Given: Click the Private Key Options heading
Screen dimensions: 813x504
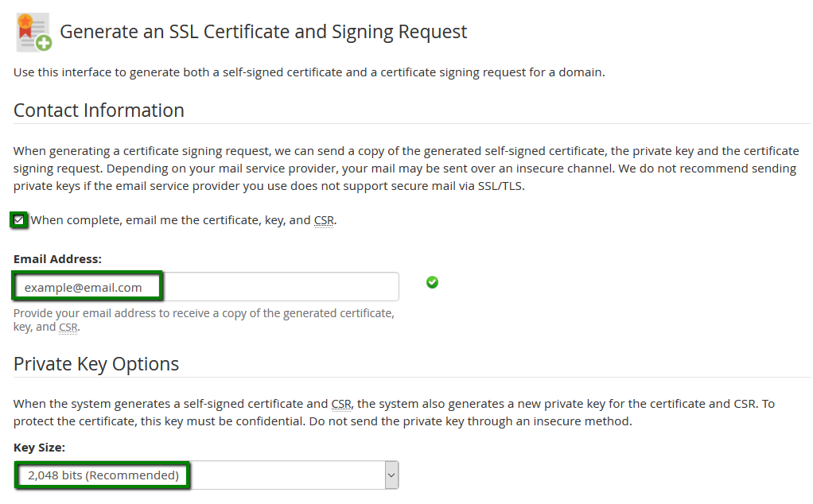Looking at the screenshot, I should [96, 364].
